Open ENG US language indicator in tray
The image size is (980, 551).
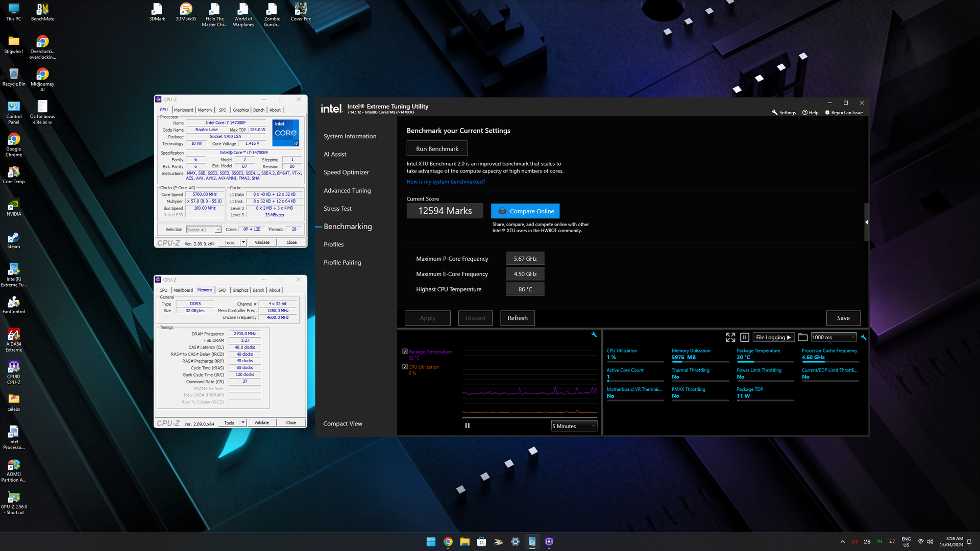click(x=906, y=542)
